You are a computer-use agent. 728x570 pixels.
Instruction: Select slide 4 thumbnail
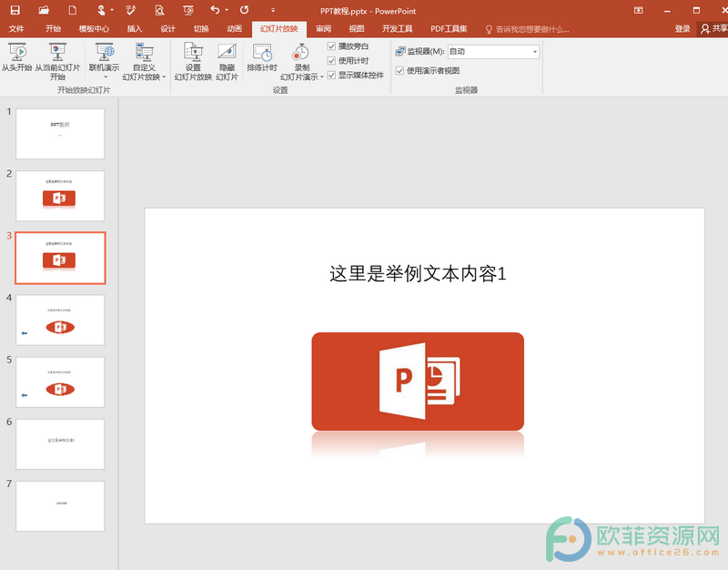[60, 320]
